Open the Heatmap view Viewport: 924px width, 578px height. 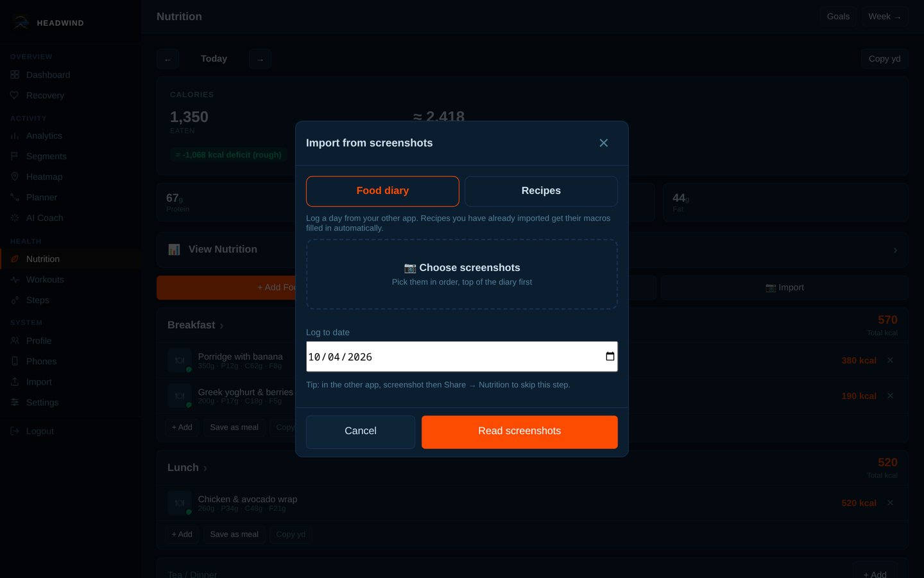[x=71, y=177]
